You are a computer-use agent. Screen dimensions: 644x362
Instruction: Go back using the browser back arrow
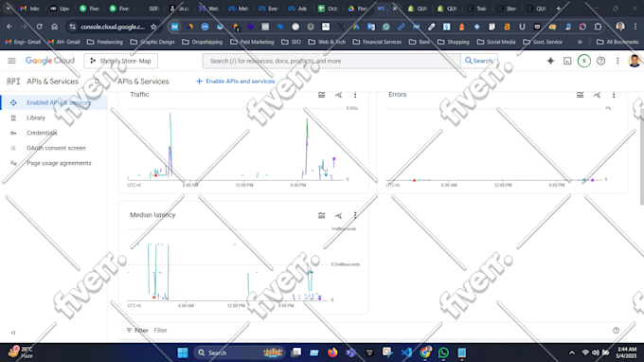click(9, 27)
